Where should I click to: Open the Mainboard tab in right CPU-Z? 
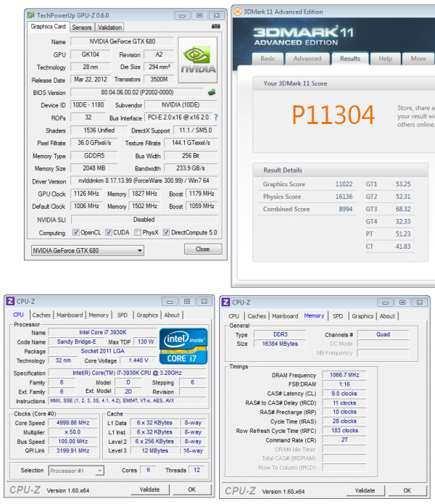(x=285, y=316)
